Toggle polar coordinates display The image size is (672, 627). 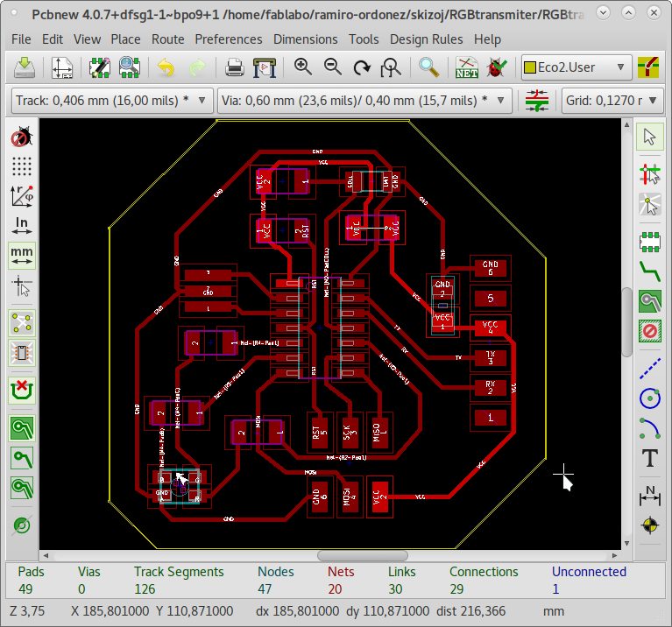click(21, 196)
